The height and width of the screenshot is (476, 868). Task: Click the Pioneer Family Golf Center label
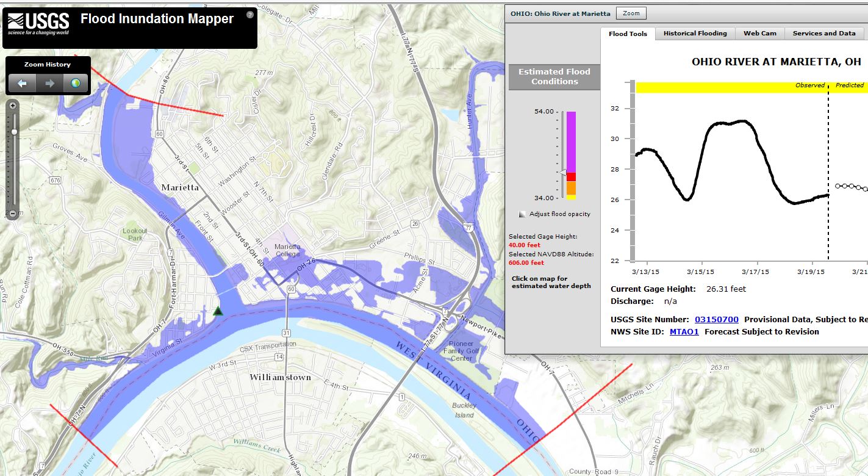(462, 352)
